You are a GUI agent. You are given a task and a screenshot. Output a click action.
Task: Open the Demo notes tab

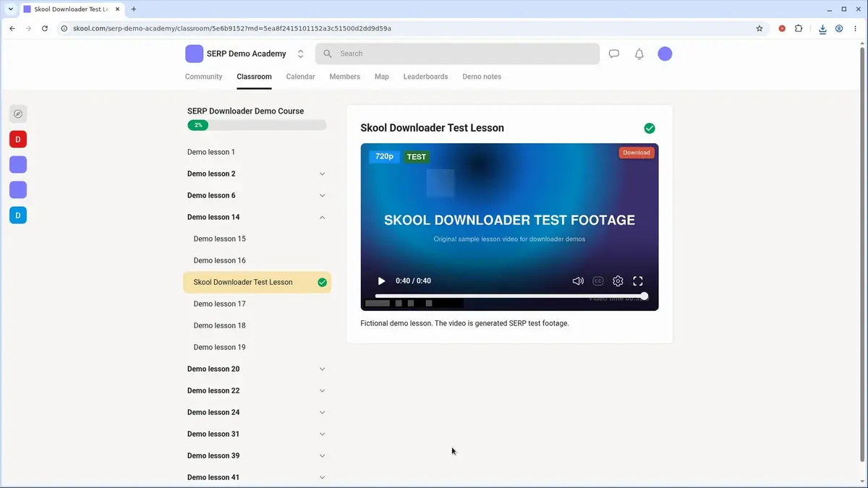click(482, 77)
